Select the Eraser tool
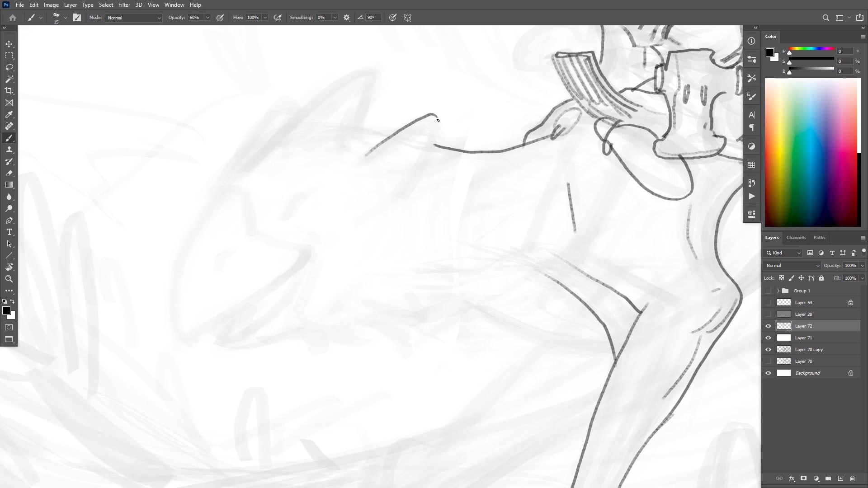Image resolution: width=868 pixels, height=488 pixels. 9,173
